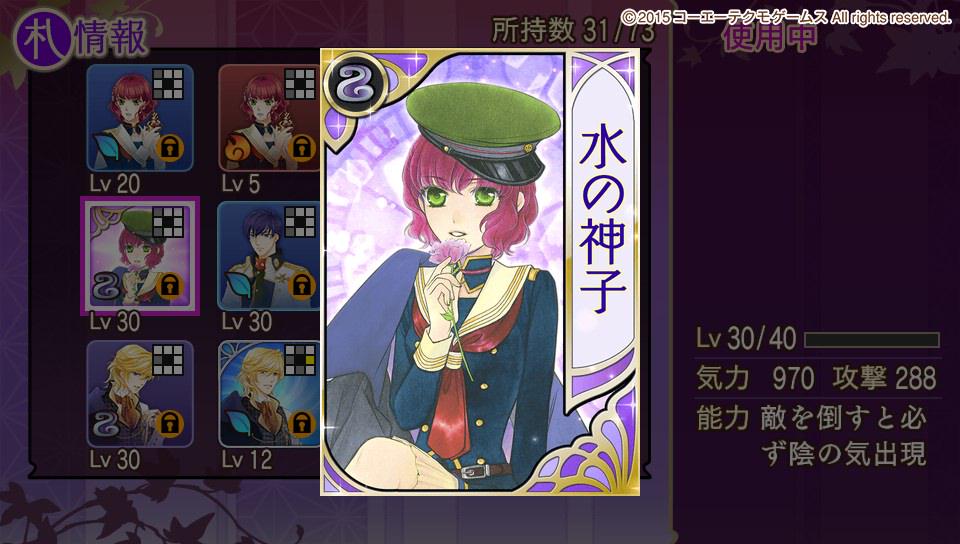Click lock icon on blond Lv 12 card
This screenshot has height=544, width=960.
coord(302,423)
